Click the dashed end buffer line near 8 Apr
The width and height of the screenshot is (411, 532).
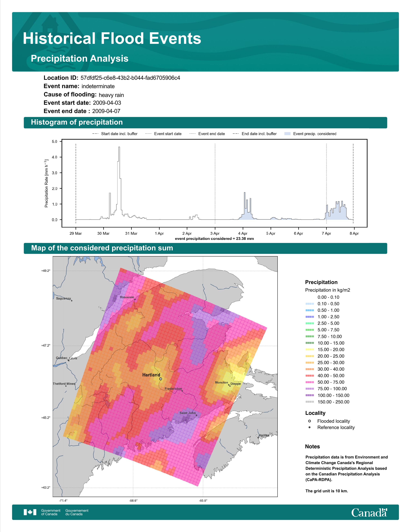(x=353, y=183)
